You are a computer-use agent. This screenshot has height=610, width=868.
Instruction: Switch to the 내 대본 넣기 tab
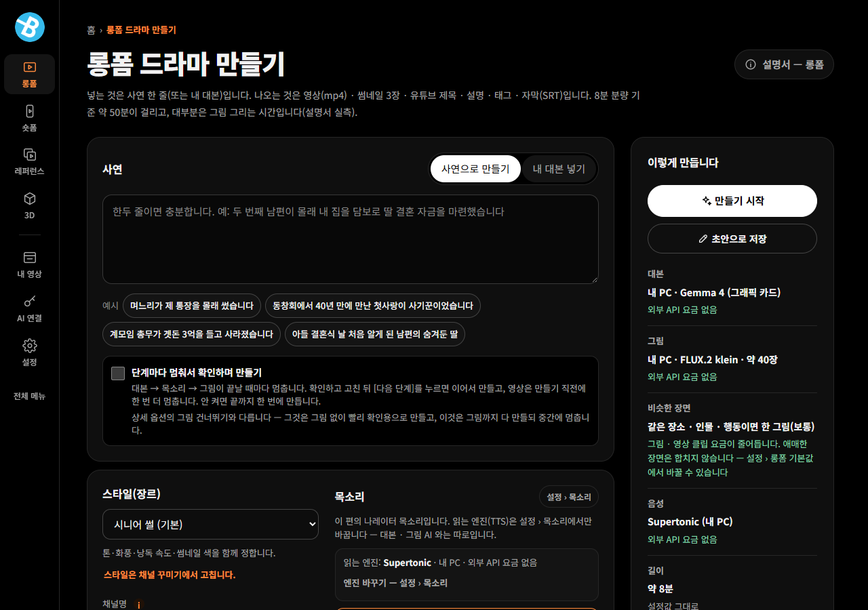pos(559,169)
